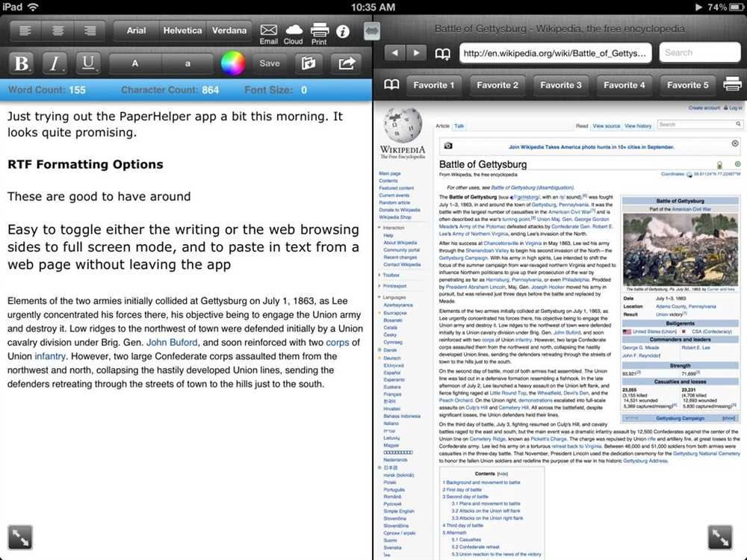Open Favorite 5 bookmark

click(687, 85)
